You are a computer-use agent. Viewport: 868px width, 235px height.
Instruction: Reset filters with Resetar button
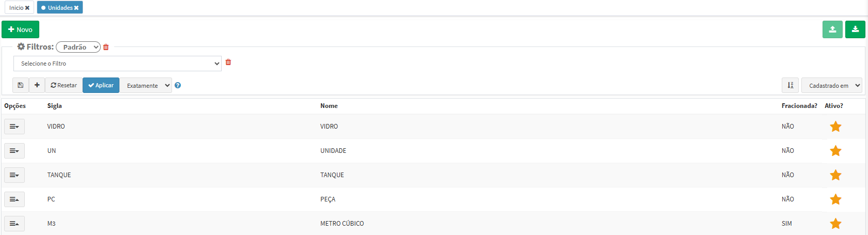[x=64, y=85]
